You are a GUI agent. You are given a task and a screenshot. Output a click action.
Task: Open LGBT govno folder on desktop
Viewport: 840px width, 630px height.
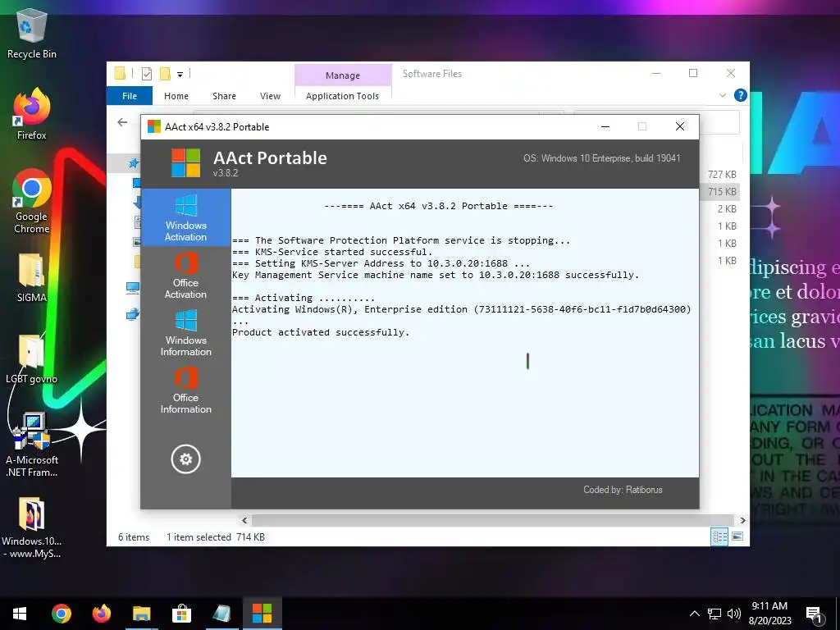(32, 359)
